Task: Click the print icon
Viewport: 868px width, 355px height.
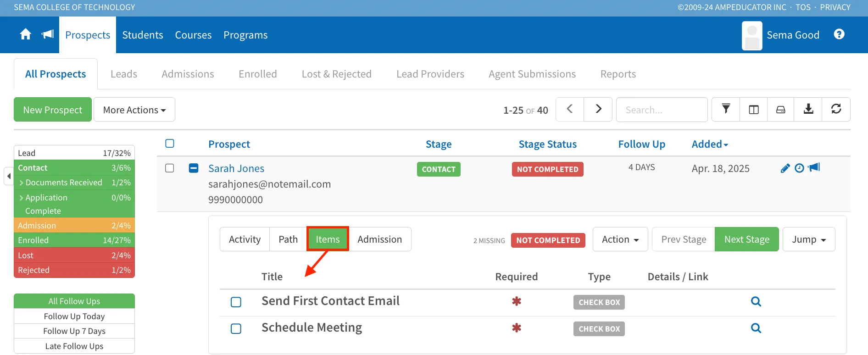Action: [x=780, y=109]
